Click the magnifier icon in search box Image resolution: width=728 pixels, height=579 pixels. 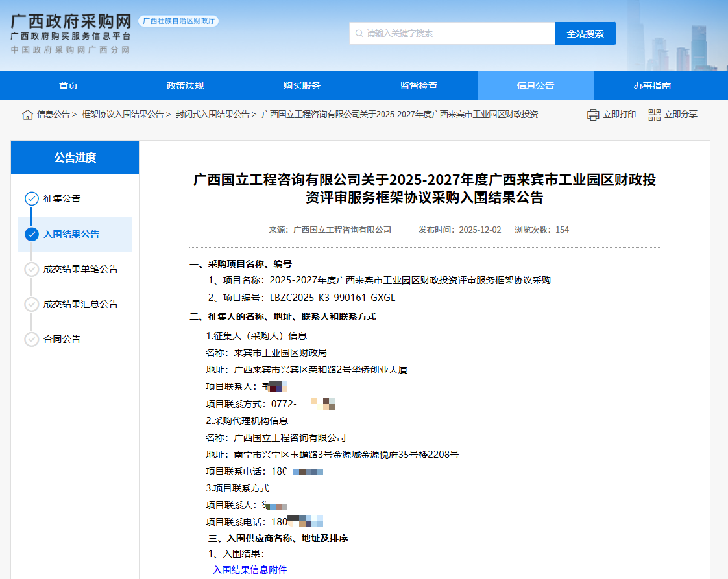pos(359,34)
